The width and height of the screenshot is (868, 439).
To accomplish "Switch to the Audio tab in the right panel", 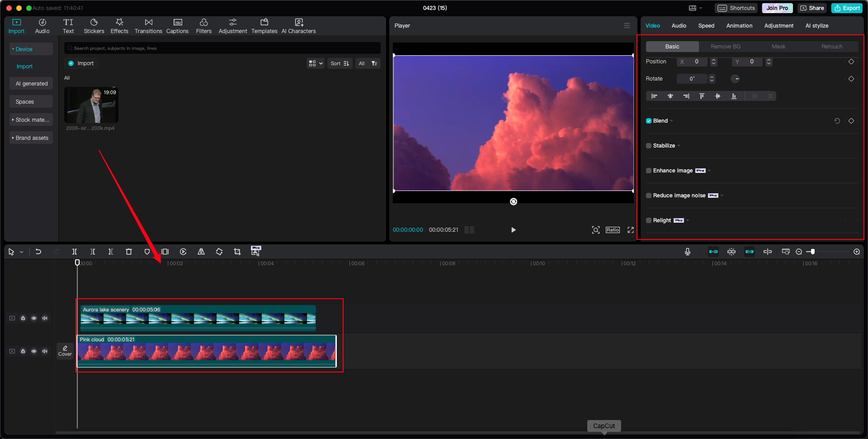I will pyautogui.click(x=679, y=26).
